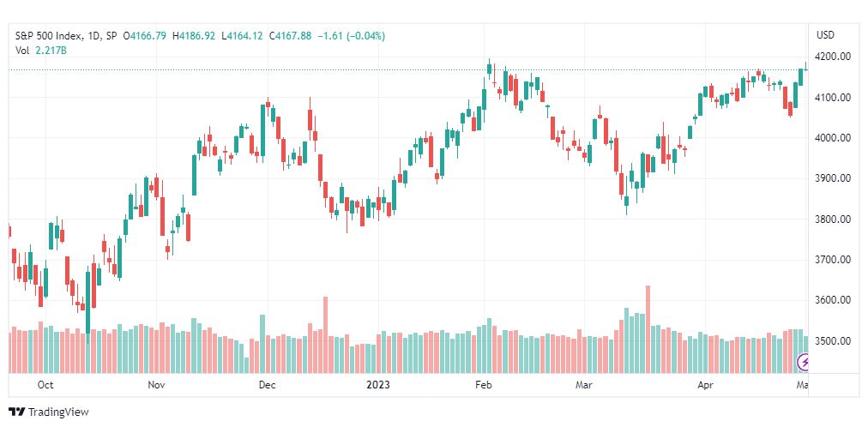This screenshot has width=868, height=427.
Task: Open the TradingView brand link
Action: coord(49,412)
